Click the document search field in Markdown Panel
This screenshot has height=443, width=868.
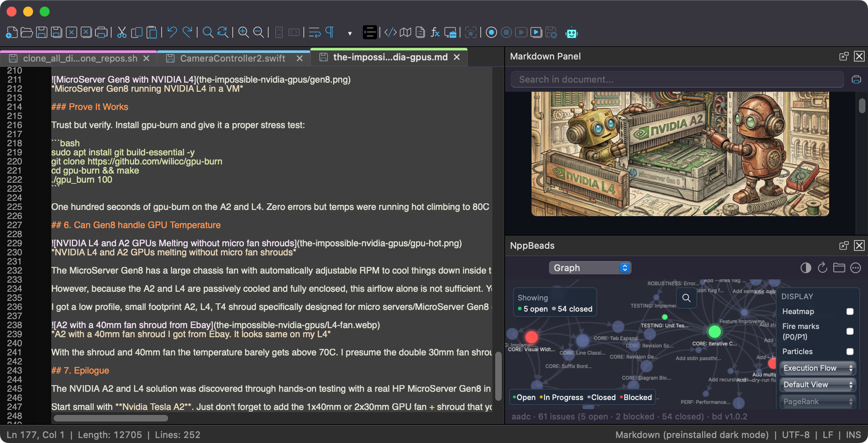[x=677, y=79]
